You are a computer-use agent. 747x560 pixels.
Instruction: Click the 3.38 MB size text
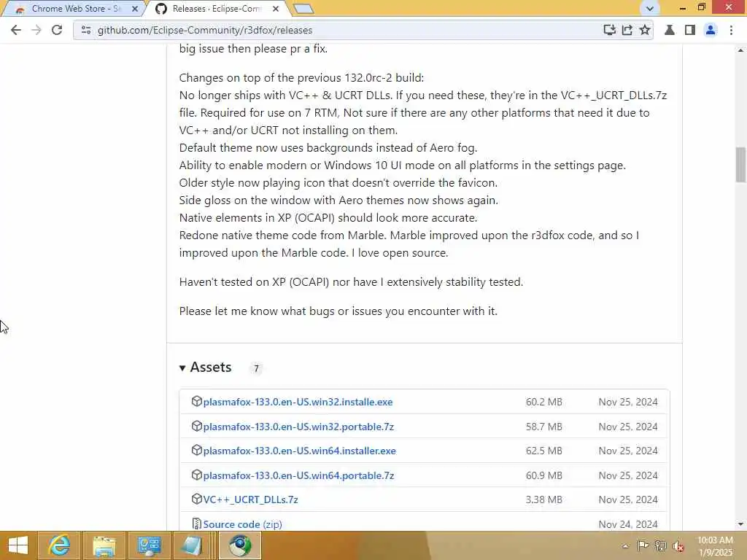click(x=544, y=499)
